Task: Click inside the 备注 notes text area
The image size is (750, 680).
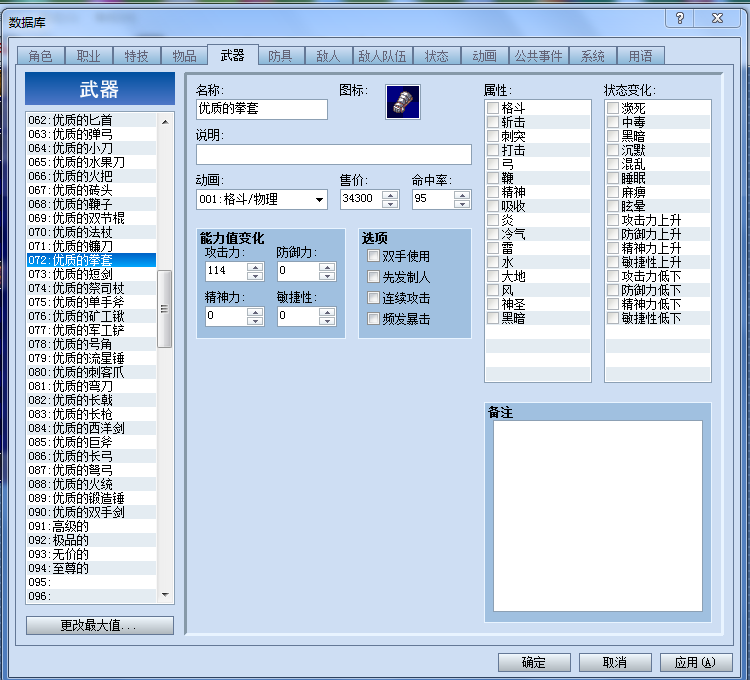Action: (x=597, y=515)
